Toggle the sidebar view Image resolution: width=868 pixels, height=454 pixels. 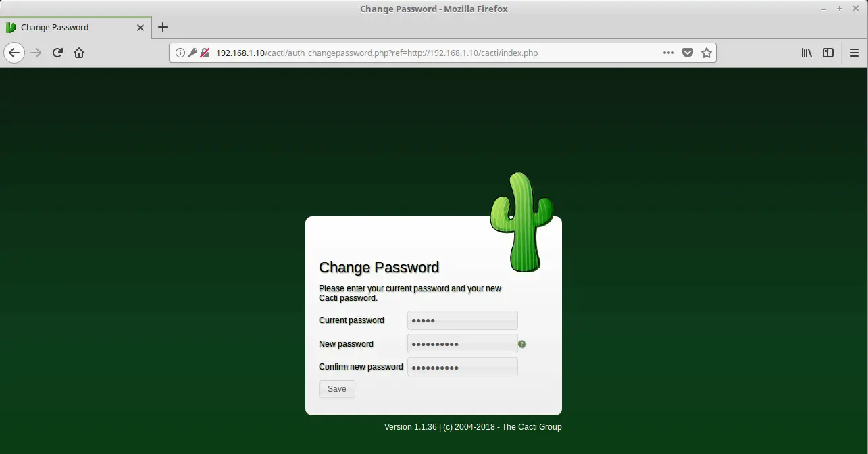(x=828, y=53)
